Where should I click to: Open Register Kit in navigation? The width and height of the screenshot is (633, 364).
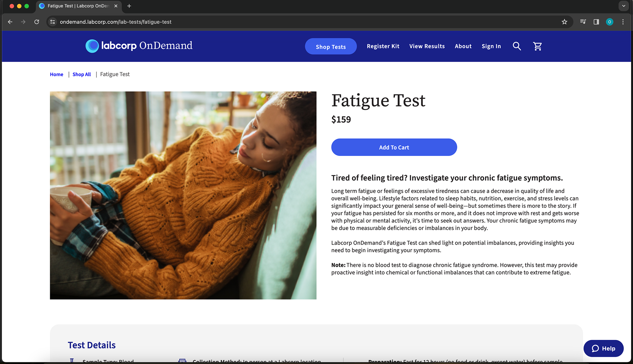[x=383, y=46]
